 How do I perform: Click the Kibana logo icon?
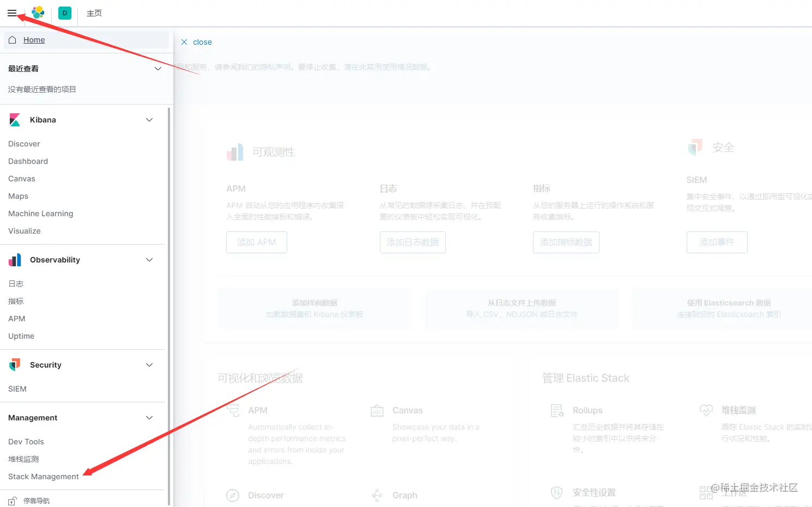click(15, 120)
